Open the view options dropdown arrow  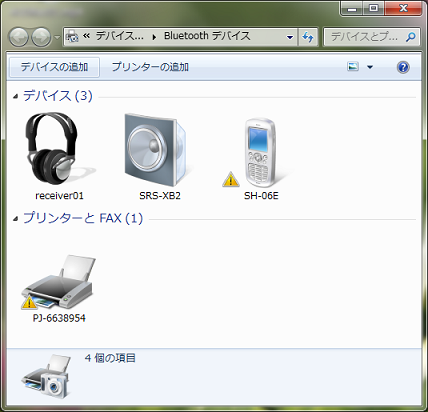click(370, 67)
